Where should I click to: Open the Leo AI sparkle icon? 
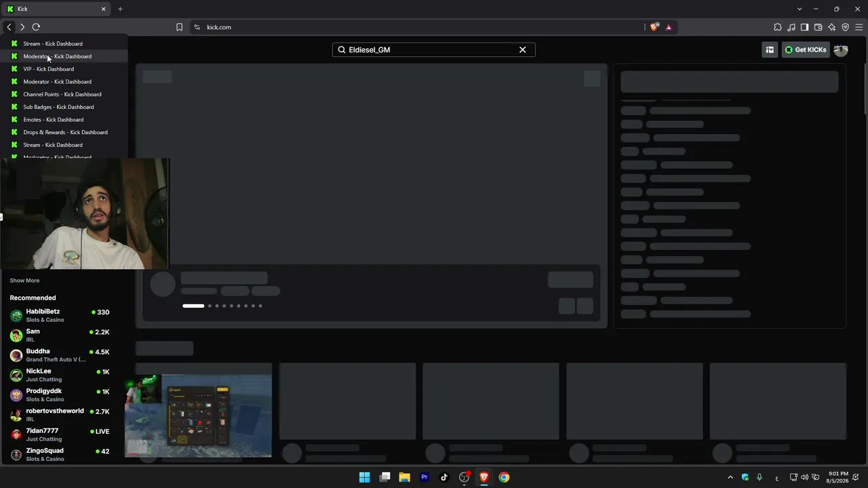click(831, 27)
